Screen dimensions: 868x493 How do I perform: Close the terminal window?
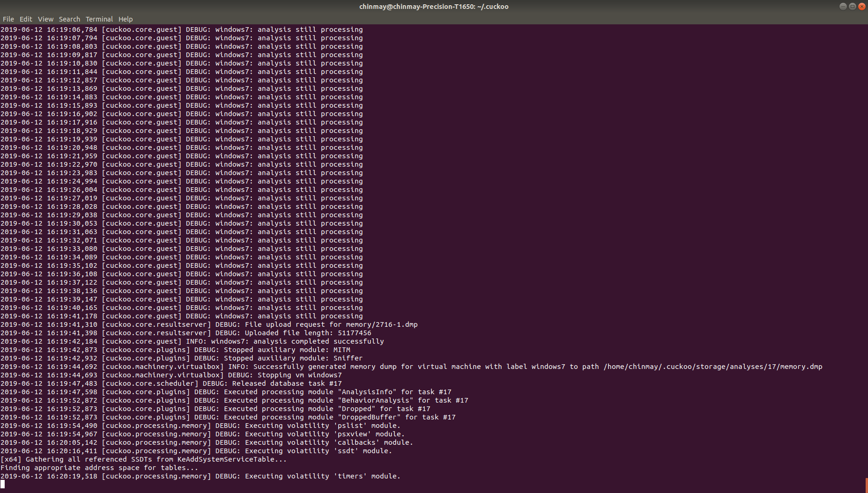coord(862,6)
